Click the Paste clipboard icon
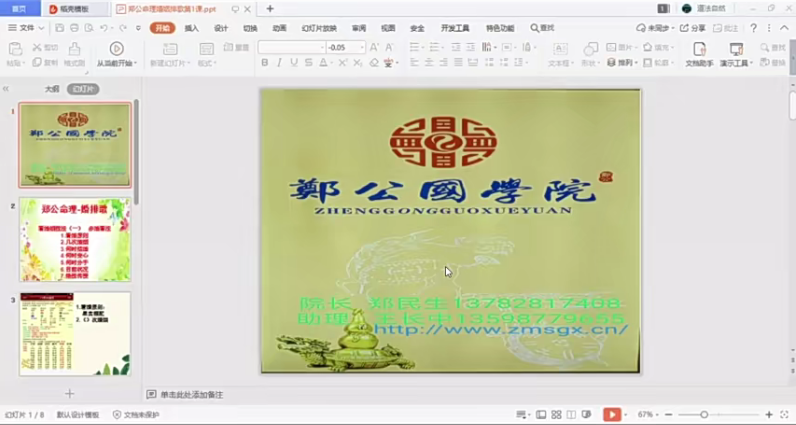This screenshot has height=425, width=796. 15,49
